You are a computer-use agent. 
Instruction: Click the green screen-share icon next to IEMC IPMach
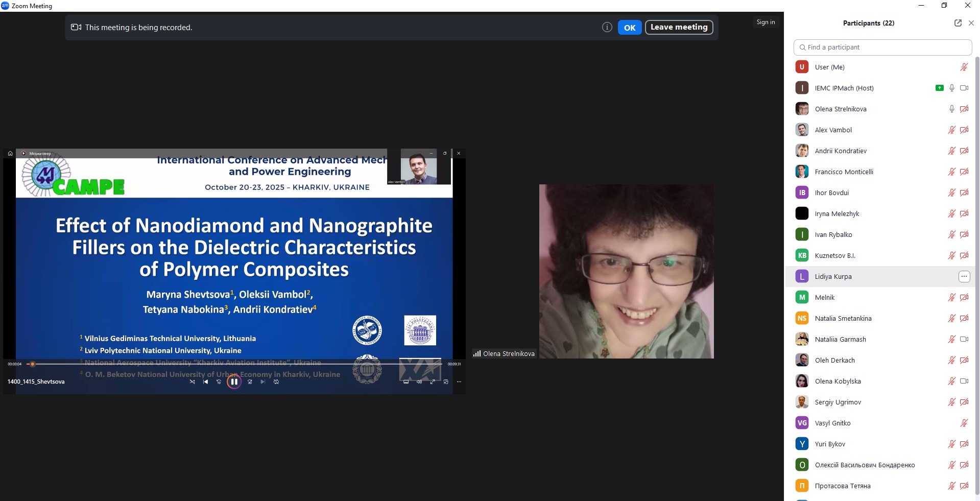[939, 88]
